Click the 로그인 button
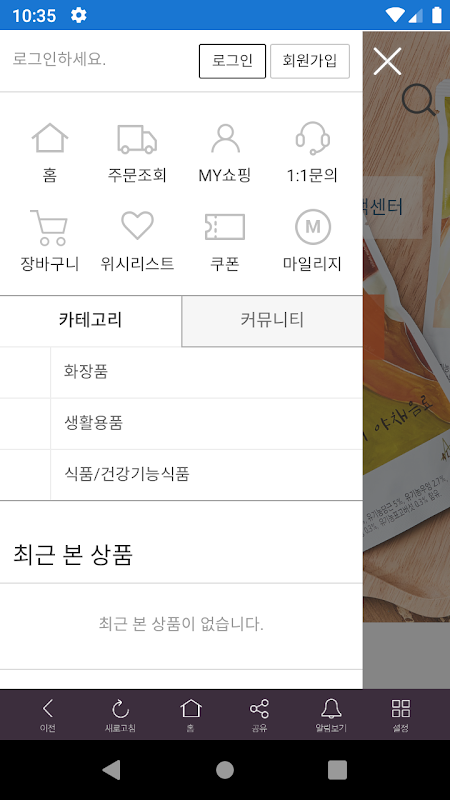 232,61
